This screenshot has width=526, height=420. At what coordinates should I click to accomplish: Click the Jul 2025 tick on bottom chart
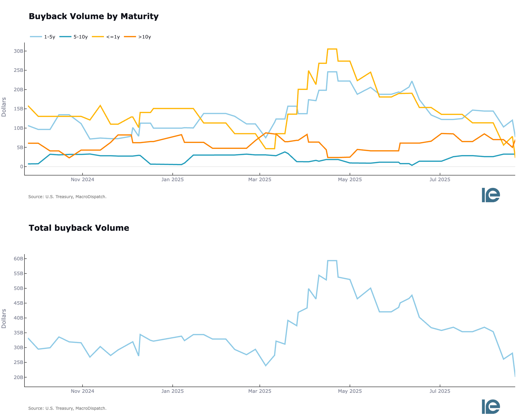pyautogui.click(x=440, y=391)
